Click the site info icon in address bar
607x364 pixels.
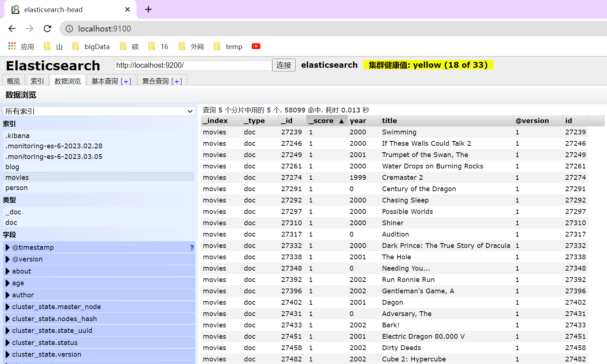pos(69,29)
